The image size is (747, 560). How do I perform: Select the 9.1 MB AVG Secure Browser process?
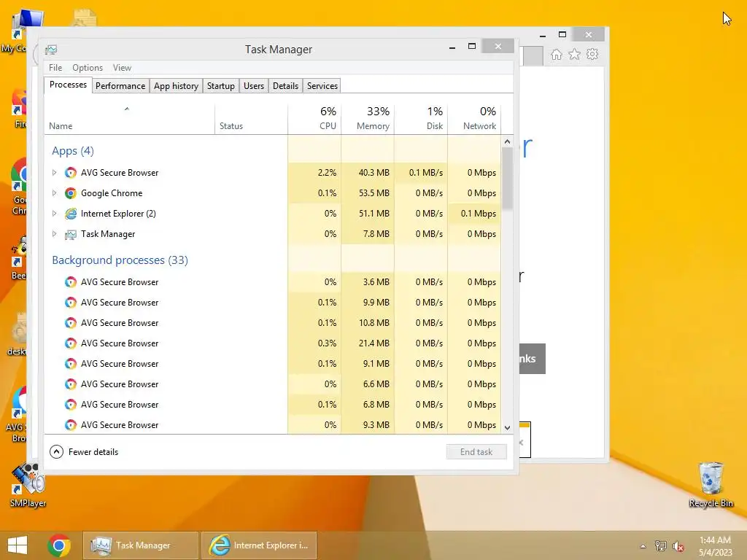coord(273,364)
